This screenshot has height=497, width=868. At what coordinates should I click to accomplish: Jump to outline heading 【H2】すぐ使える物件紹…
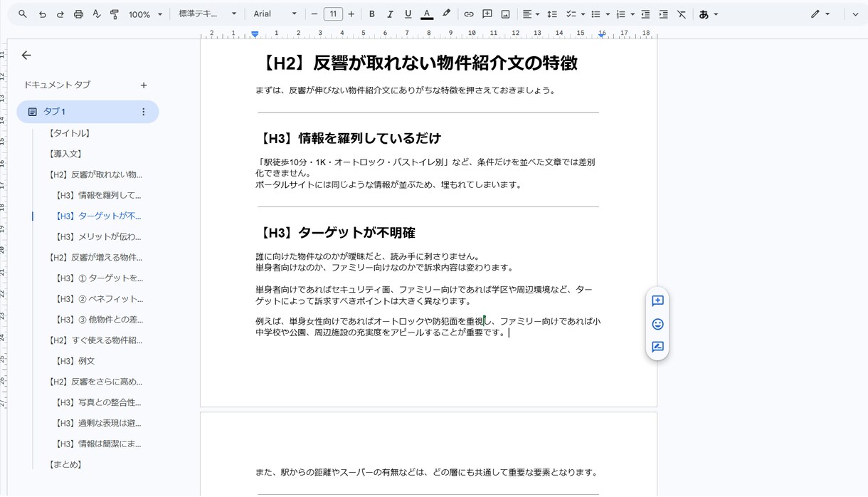[95, 340]
